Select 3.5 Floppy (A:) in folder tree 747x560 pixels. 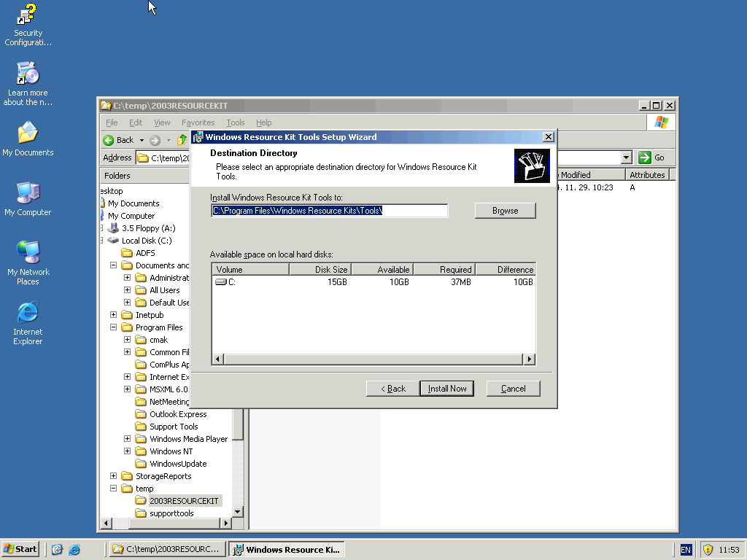click(x=148, y=228)
